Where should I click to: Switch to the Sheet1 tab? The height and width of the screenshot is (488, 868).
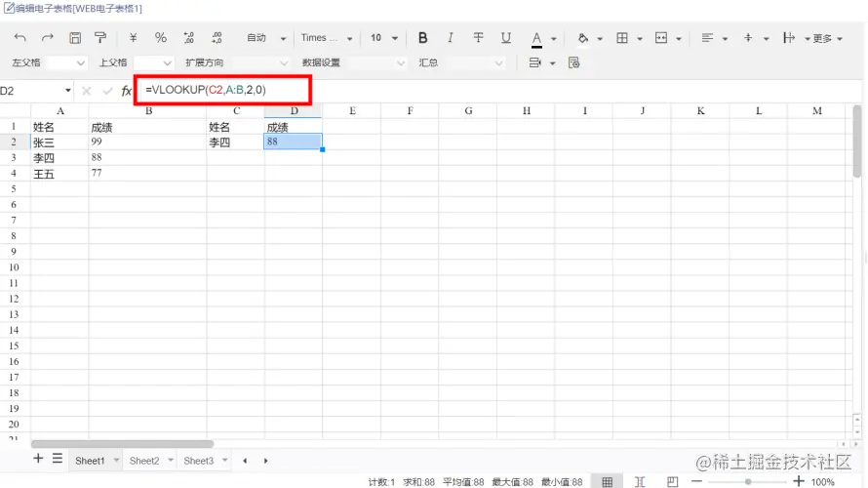tap(90, 461)
